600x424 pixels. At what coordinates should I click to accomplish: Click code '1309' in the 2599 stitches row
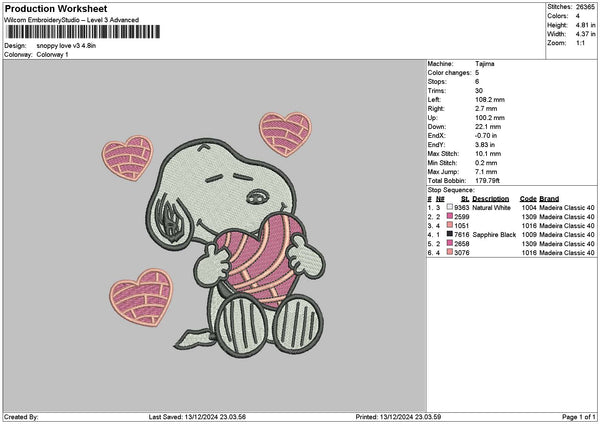click(x=529, y=217)
